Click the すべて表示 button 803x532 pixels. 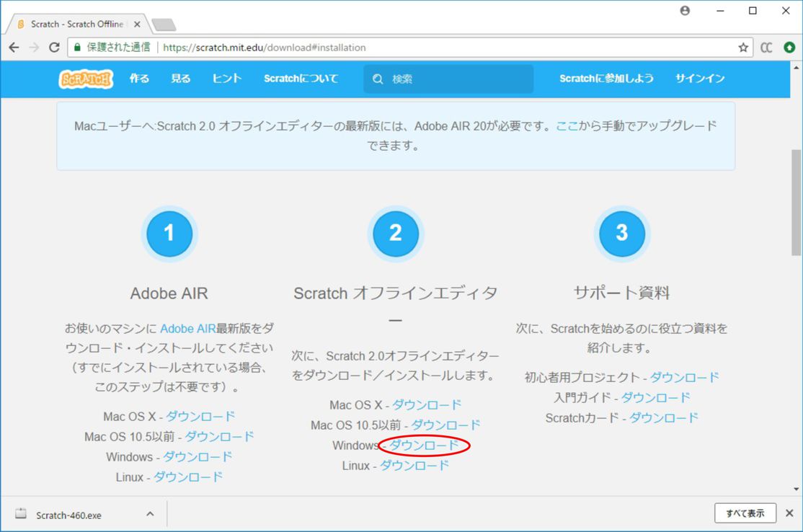(x=745, y=513)
